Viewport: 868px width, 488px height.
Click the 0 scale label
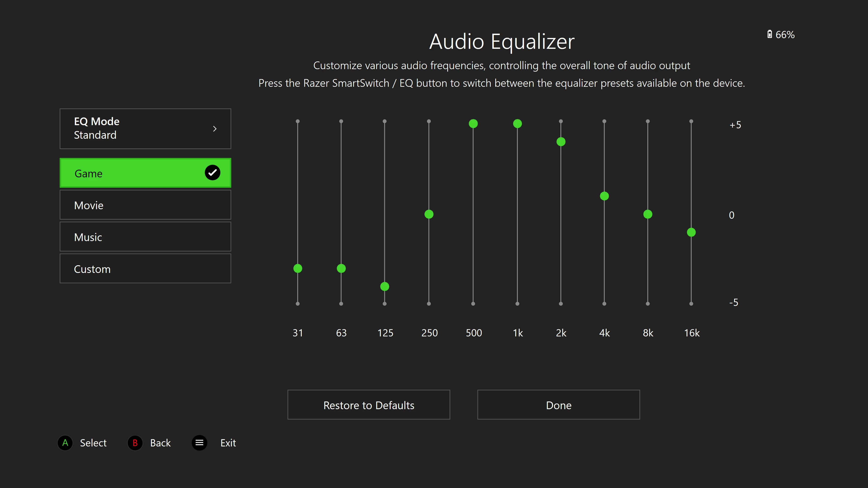tap(731, 215)
